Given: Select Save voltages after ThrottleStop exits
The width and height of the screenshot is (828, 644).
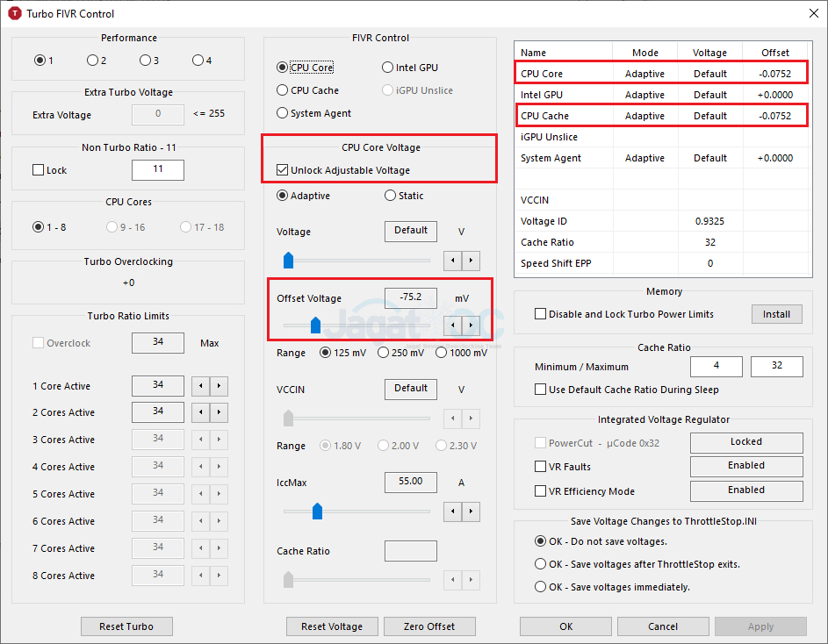Looking at the screenshot, I should (x=637, y=564).
